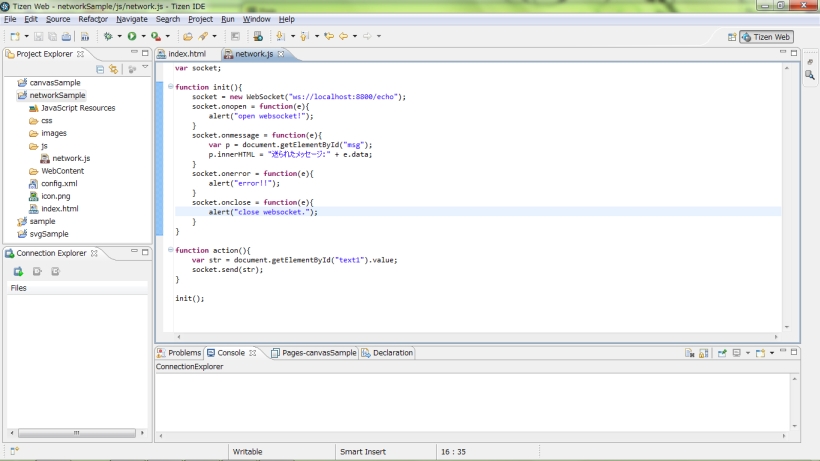Open the File menu
820x461 pixels.
click(10, 19)
